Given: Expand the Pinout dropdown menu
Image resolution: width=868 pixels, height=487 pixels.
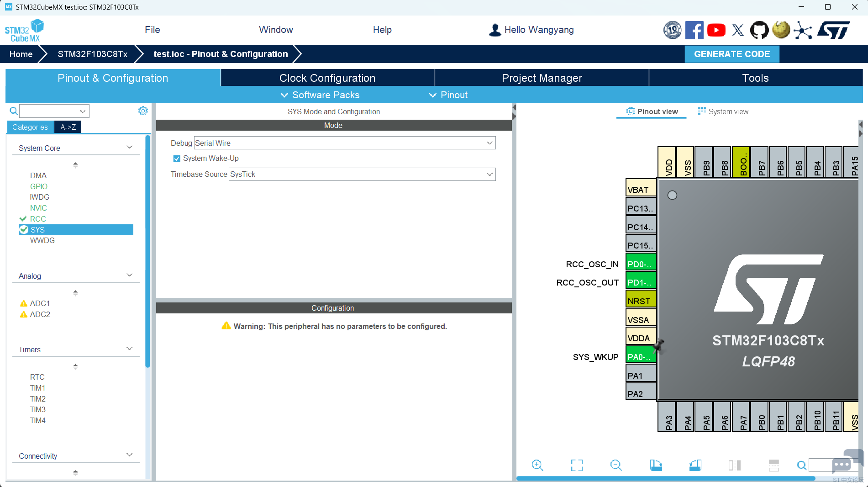Looking at the screenshot, I should [448, 95].
